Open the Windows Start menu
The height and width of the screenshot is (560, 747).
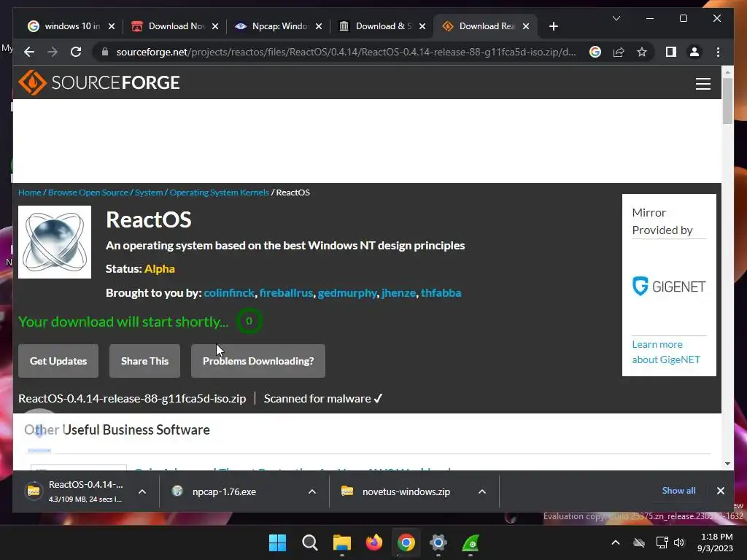(277, 542)
